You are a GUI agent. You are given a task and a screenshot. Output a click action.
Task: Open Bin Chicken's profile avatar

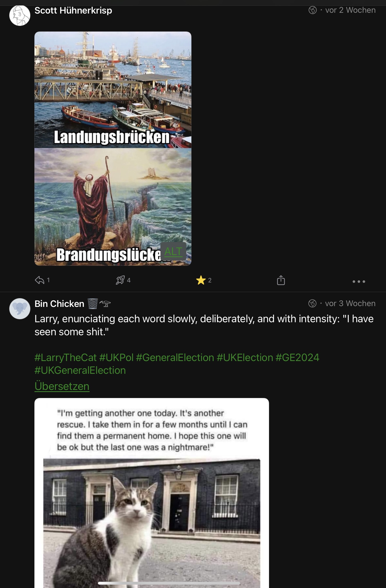[20, 309]
